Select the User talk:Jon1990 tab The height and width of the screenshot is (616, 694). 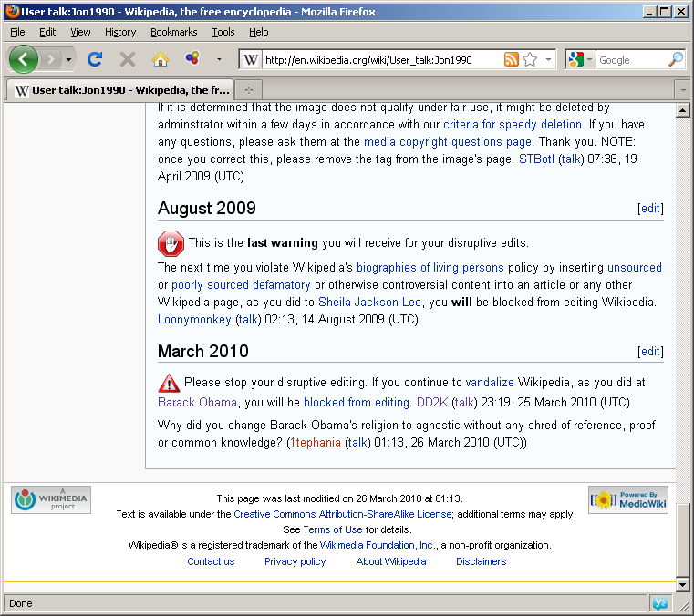[120, 90]
